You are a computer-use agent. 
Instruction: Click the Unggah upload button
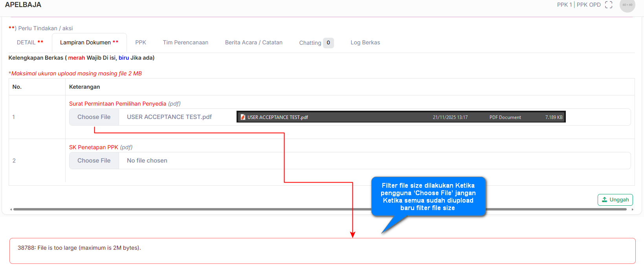tap(615, 199)
